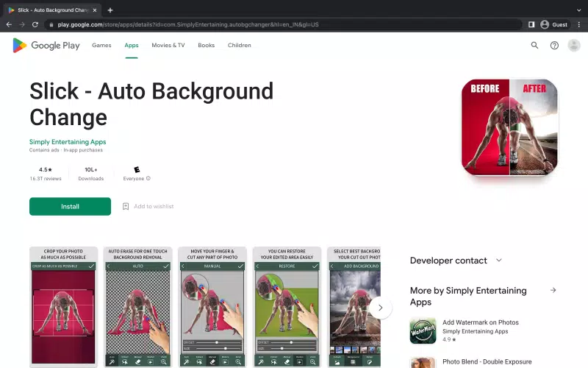588x368 pixels.
Task: Click the Photo Blend app icon
Action: [423, 363]
